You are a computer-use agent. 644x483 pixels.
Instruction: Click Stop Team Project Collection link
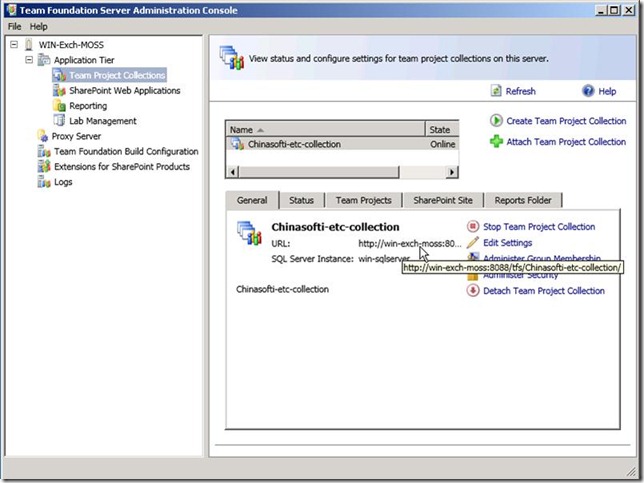539,227
